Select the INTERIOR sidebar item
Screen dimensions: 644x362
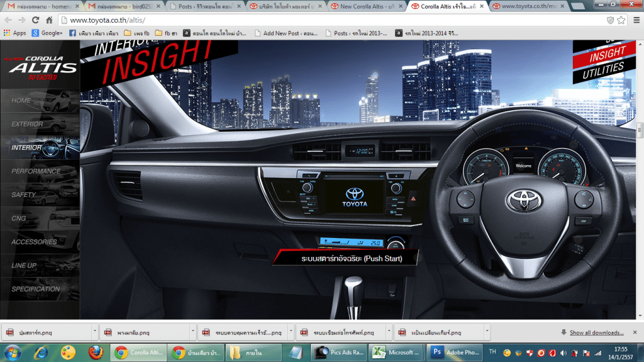click(40, 148)
